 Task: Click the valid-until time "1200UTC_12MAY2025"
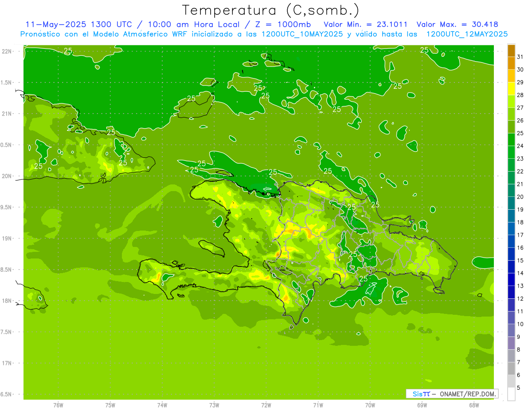pos(466,34)
